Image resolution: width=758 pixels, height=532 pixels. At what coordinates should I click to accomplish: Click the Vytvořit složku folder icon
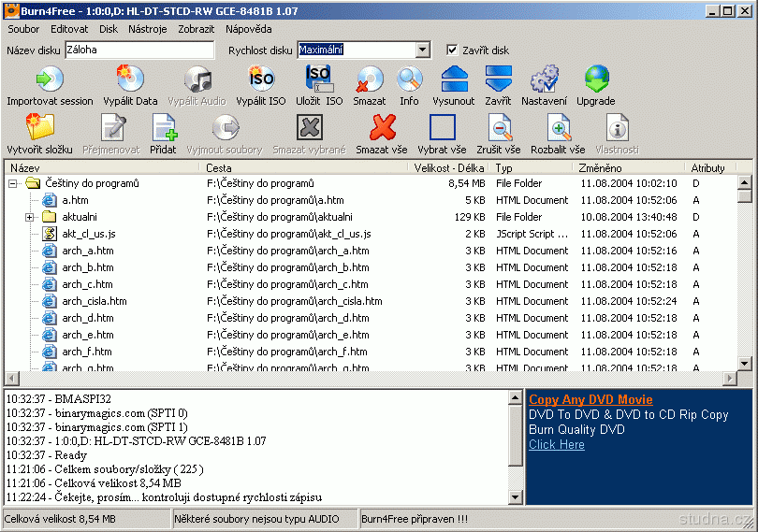39,128
